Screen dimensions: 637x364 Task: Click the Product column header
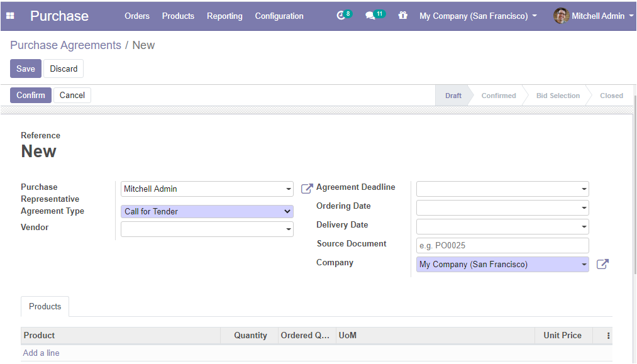pos(121,336)
